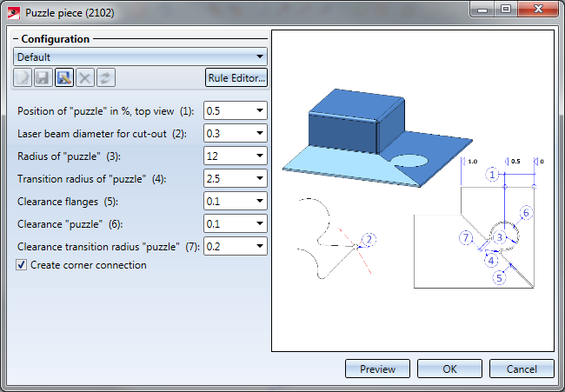This screenshot has height=392, width=565.
Task: Expand the Radius of puzzle dropdown
Action: click(x=260, y=156)
